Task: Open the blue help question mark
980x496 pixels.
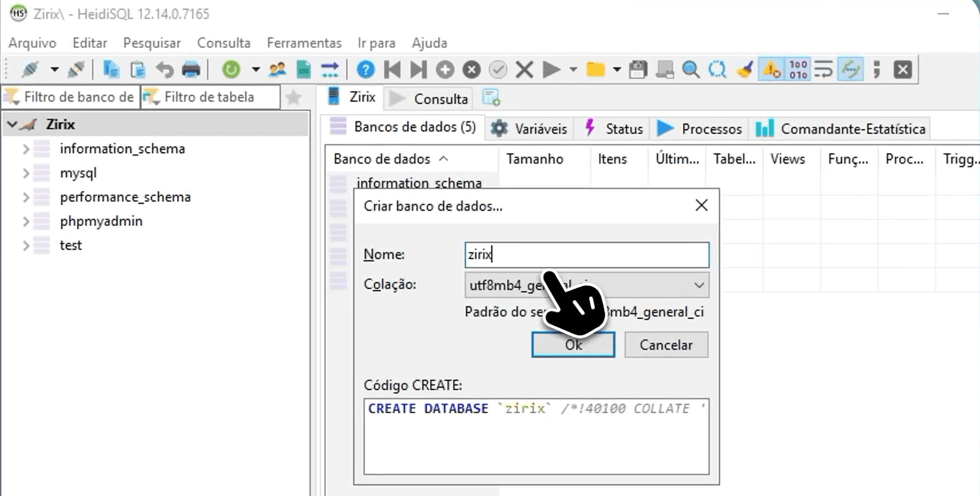Action: pyautogui.click(x=365, y=69)
